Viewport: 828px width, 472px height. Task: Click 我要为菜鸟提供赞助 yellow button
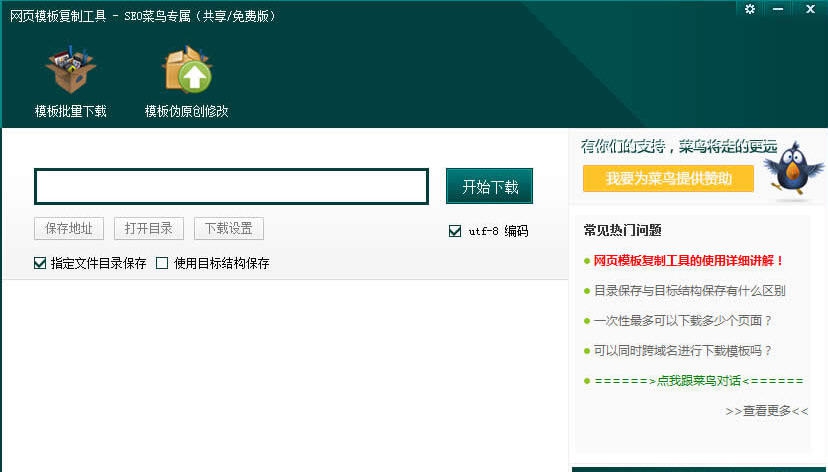668,178
